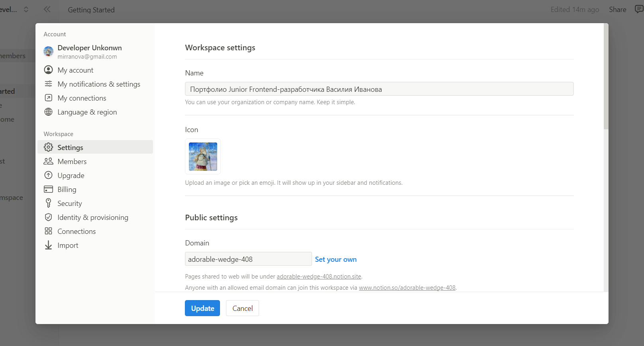This screenshot has height=346, width=644.
Task: Expand the workspace switcher chevron
Action: click(26, 9)
